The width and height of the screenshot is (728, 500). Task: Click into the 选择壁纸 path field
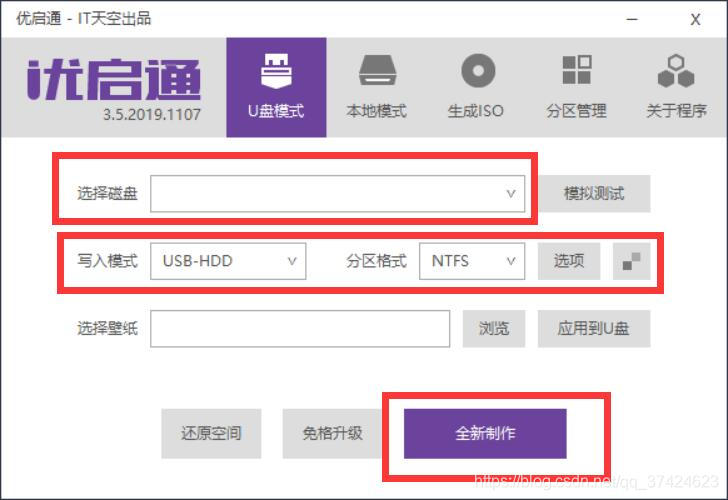300,329
